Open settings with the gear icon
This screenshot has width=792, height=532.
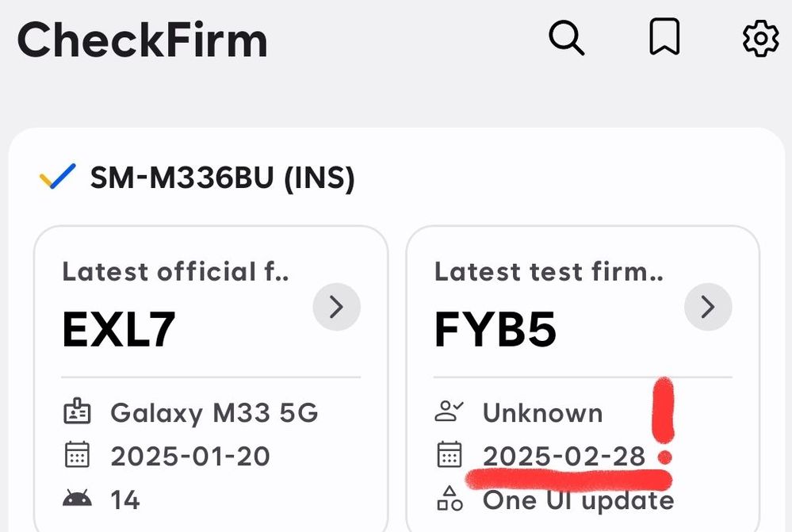click(x=760, y=38)
